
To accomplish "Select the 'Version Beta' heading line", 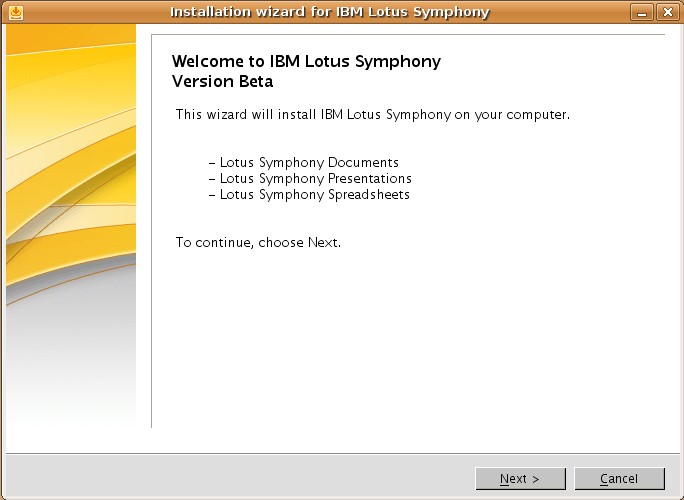I will point(222,81).
